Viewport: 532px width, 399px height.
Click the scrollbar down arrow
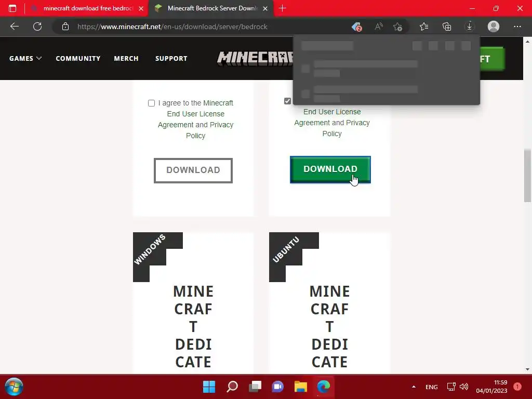[x=527, y=369]
